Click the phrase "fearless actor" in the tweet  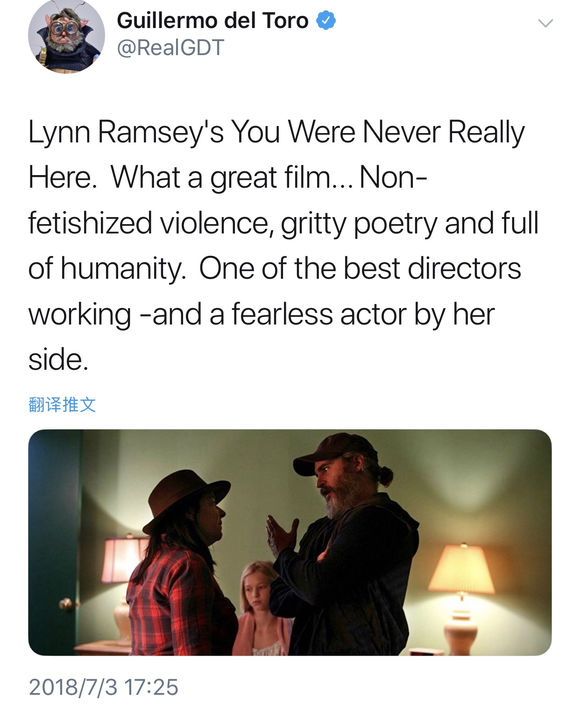(x=320, y=314)
